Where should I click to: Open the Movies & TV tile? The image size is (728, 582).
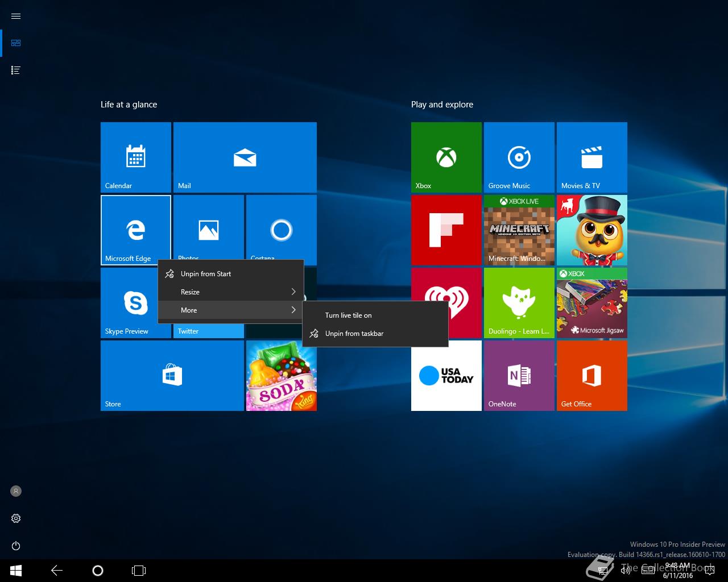[x=592, y=157]
